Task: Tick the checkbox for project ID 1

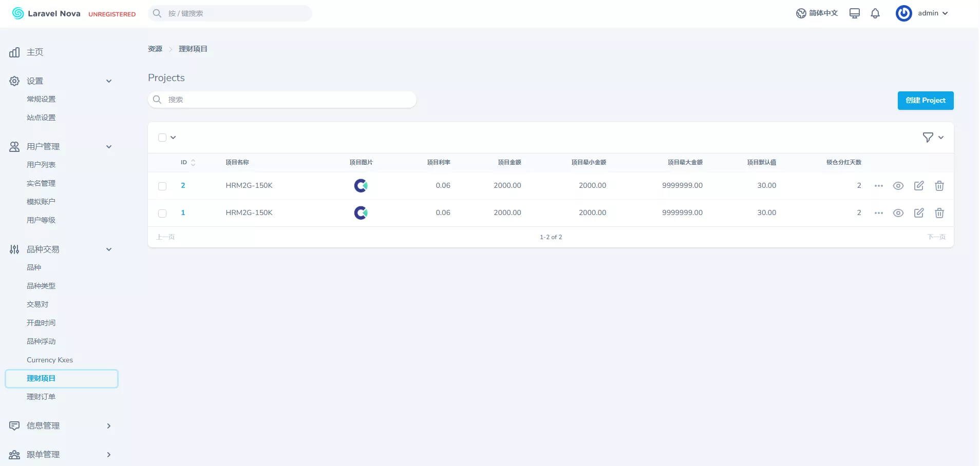Action: [x=162, y=213]
